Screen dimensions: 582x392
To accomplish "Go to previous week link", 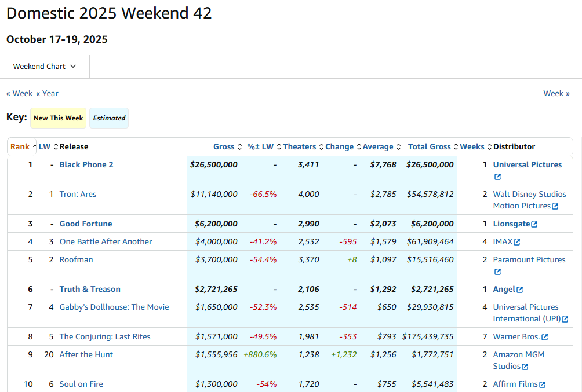I will click(x=19, y=93).
